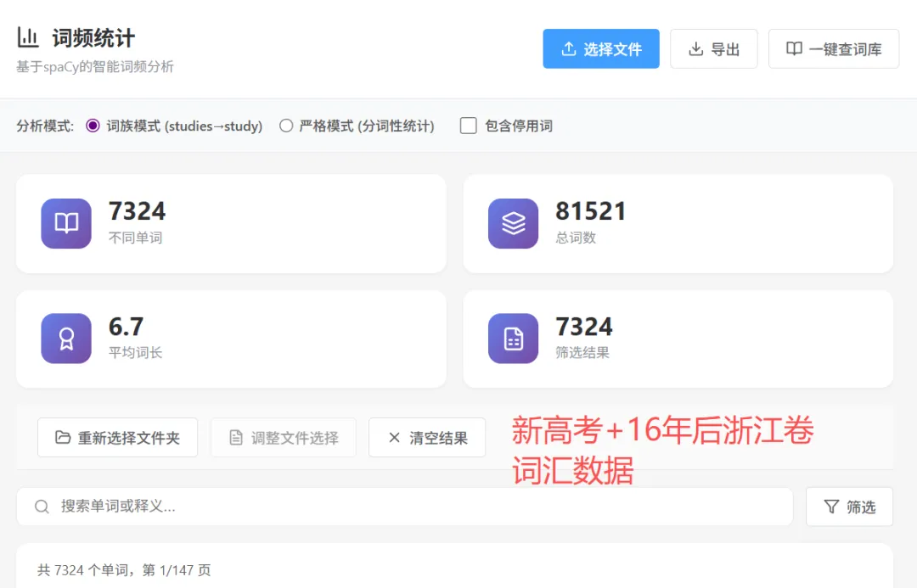Enable the 包含停用词 checkbox

(x=468, y=125)
